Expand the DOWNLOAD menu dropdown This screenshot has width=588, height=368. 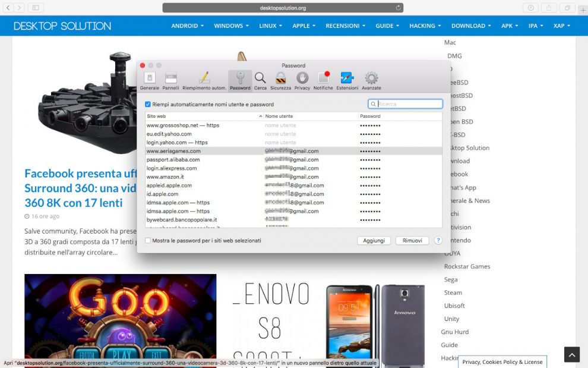pyautogui.click(x=471, y=26)
